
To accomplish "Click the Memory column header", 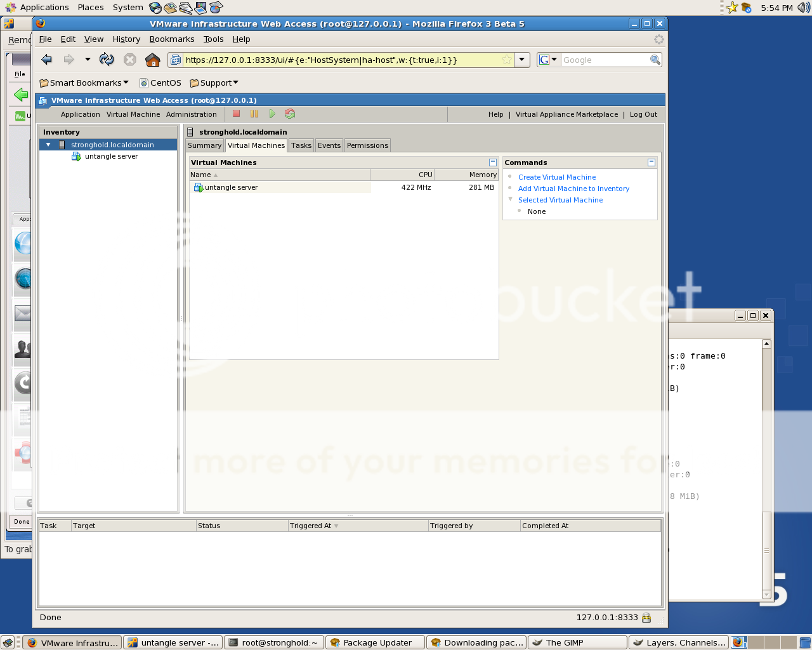I will pyautogui.click(x=466, y=175).
